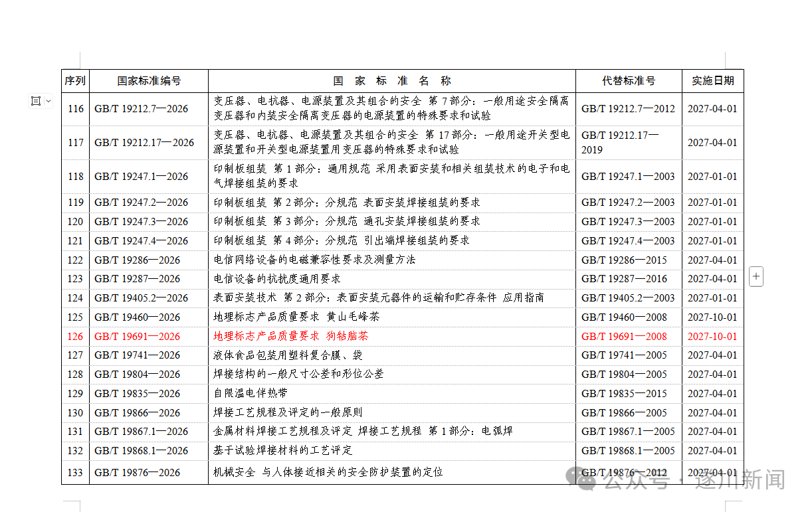
Task: Click the header cell 代替标准号
Action: tap(629, 81)
